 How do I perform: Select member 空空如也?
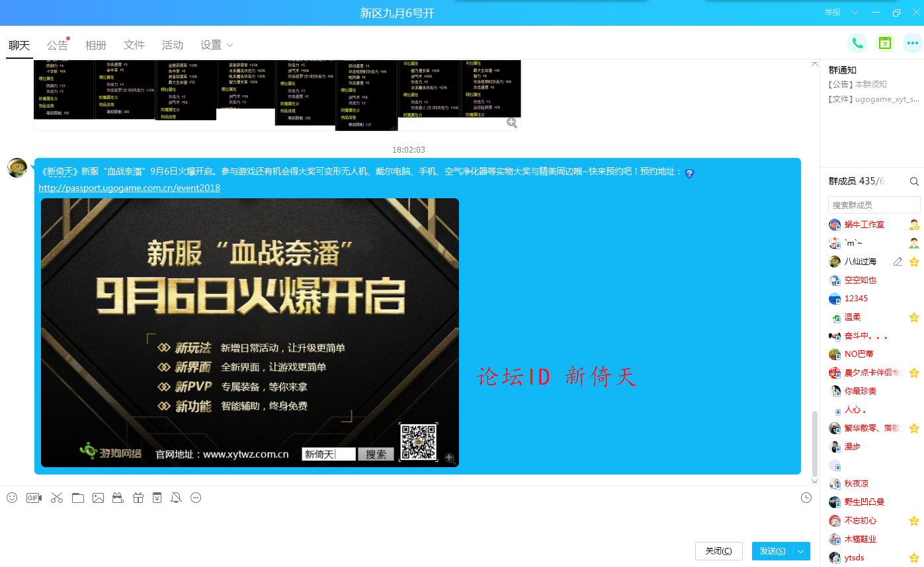point(861,280)
